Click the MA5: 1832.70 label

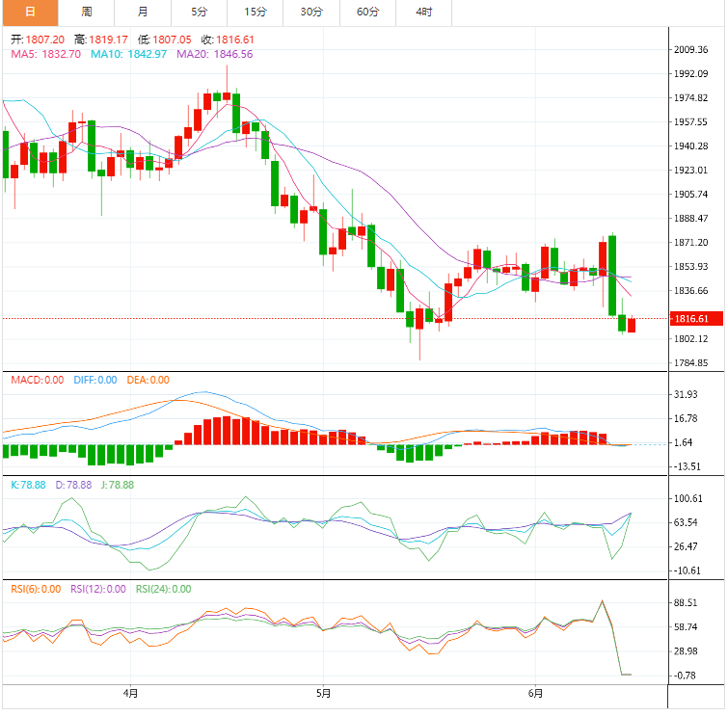pyautogui.click(x=46, y=54)
